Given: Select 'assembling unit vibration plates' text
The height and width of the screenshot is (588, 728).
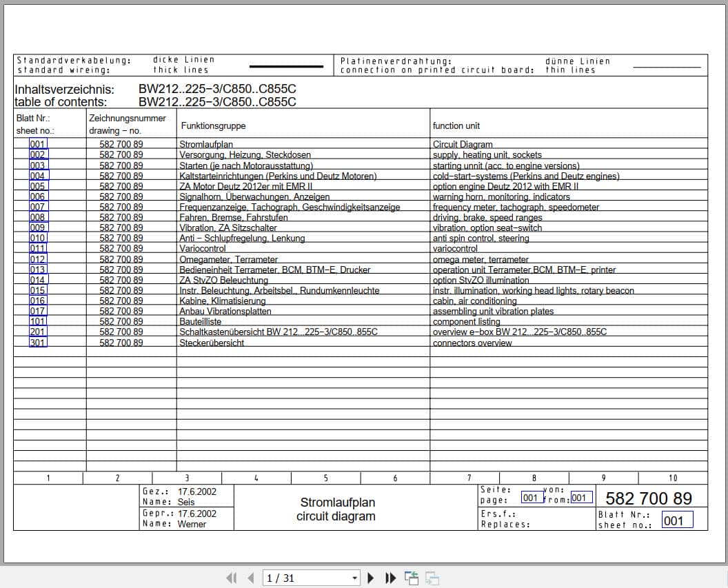Looking at the screenshot, I should click(x=493, y=311).
